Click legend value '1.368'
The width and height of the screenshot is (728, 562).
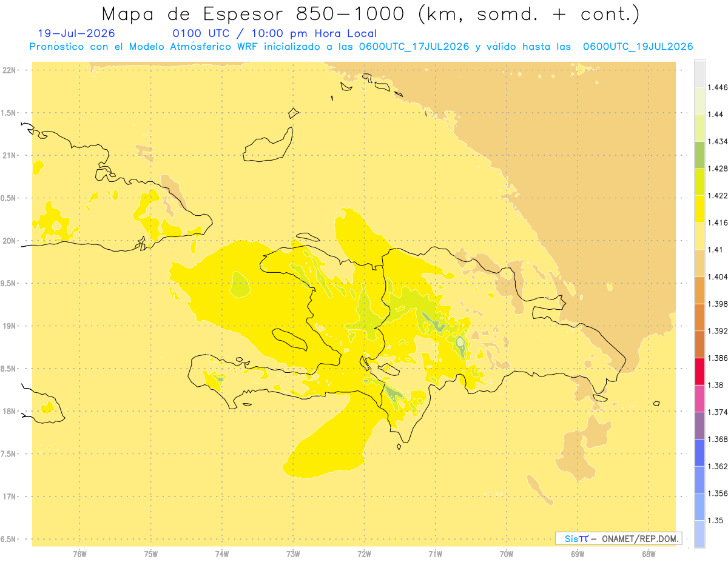point(718,440)
